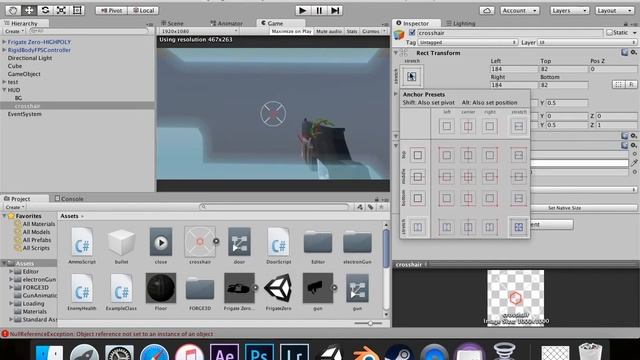The height and width of the screenshot is (360, 640).
Task: Select the close audio clip asset
Action: click(x=161, y=242)
